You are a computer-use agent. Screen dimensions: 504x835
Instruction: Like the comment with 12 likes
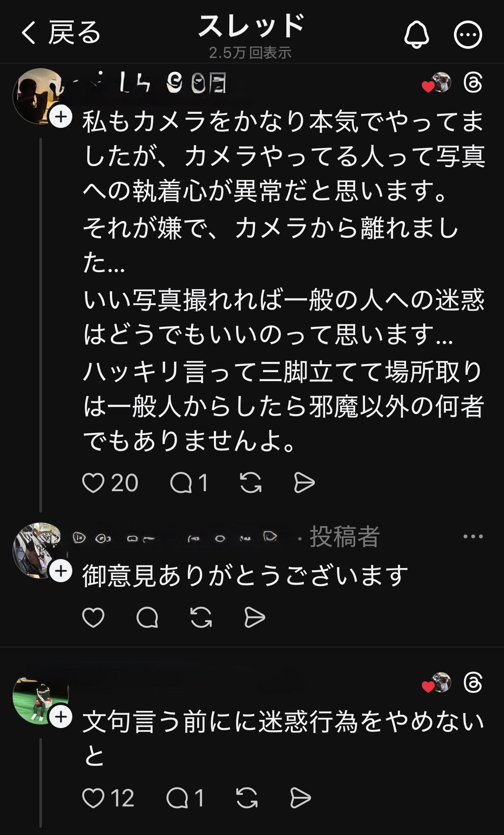click(93, 798)
